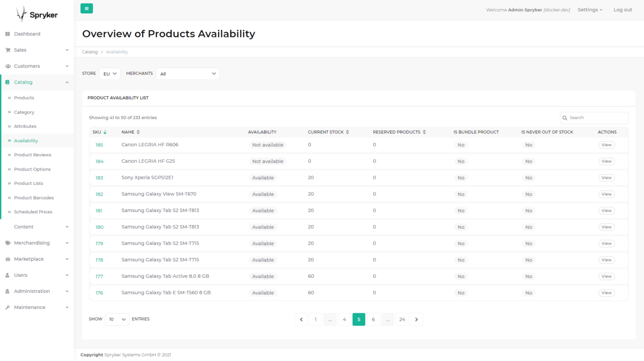This screenshot has width=644, height=361.
Task: Click the Merchandising tag icon
Action: point(7,243)
